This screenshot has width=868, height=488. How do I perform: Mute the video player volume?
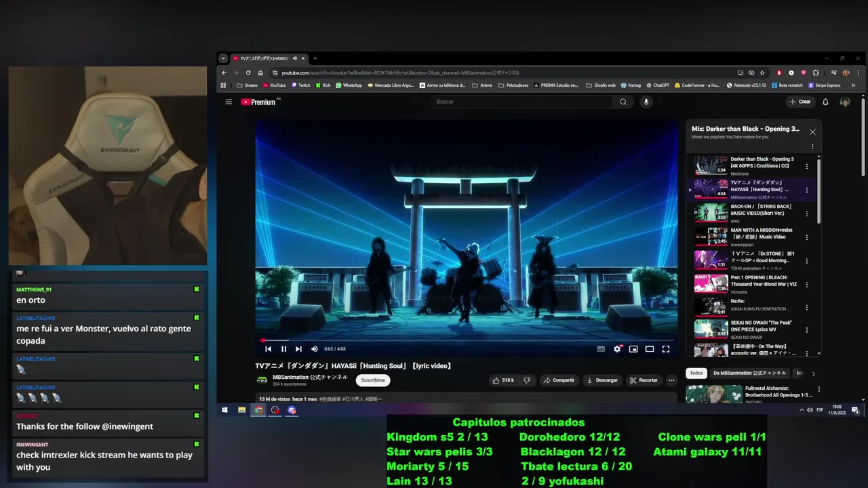point(315,349)
